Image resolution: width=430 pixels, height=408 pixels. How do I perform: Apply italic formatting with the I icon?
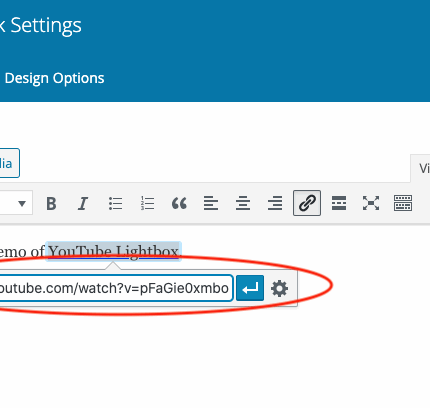point(83,203)
